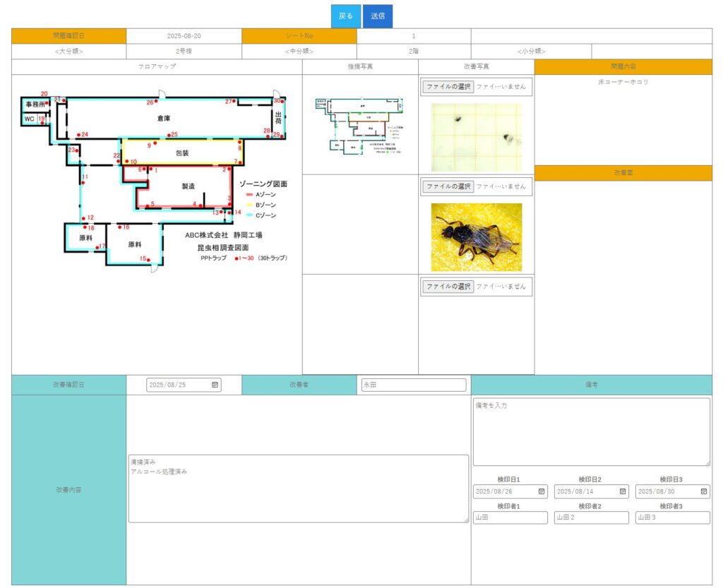Open calendar icon in 検印日3 field
Viewport: 723px width, 588px height.
pos(704,491)
